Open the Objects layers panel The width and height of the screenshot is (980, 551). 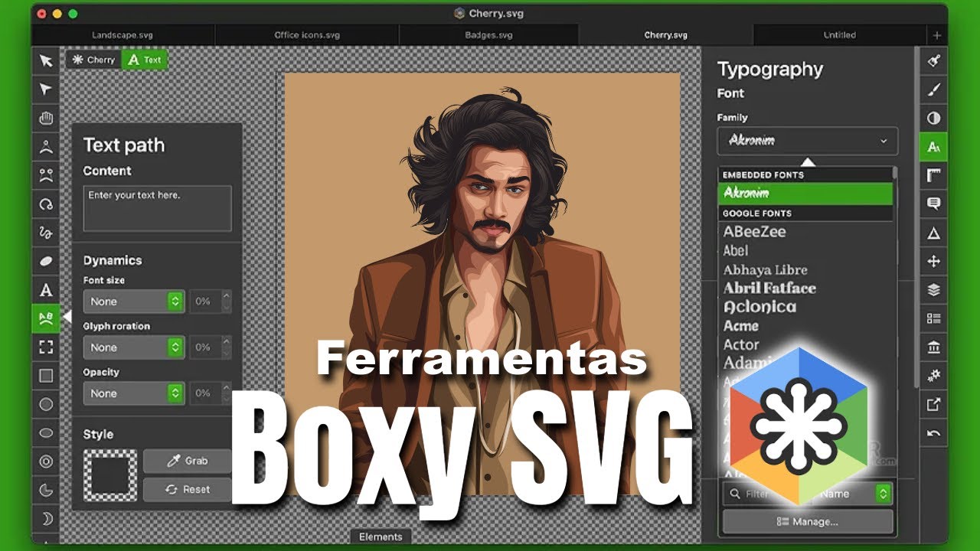click(933, 290)
